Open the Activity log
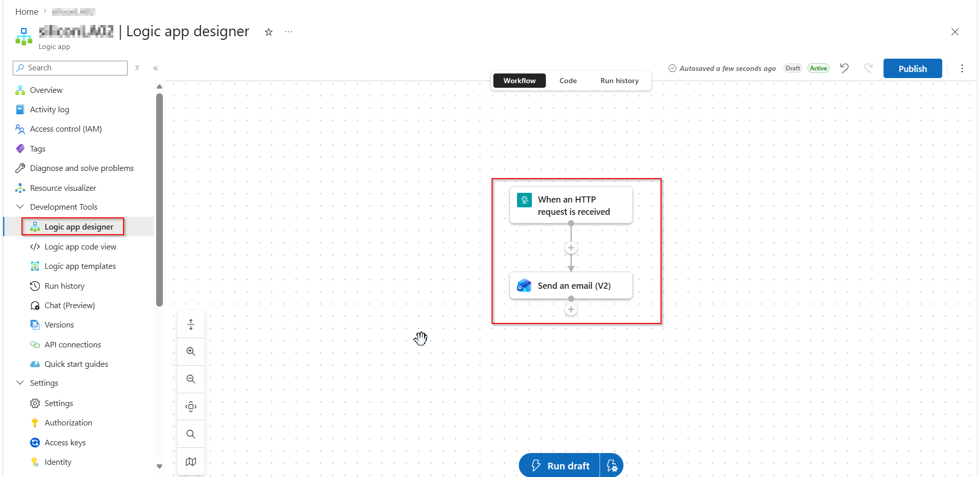 pos(49,110)
